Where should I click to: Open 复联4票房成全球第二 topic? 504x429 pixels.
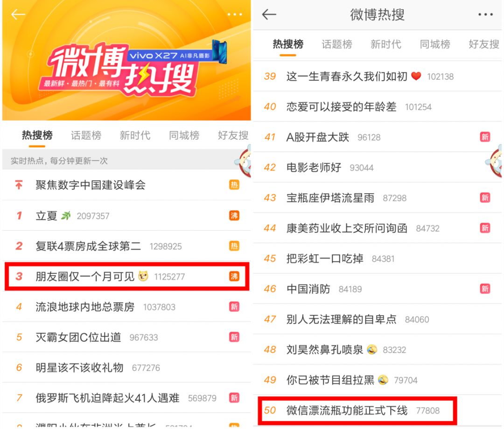tap(126, 246)
